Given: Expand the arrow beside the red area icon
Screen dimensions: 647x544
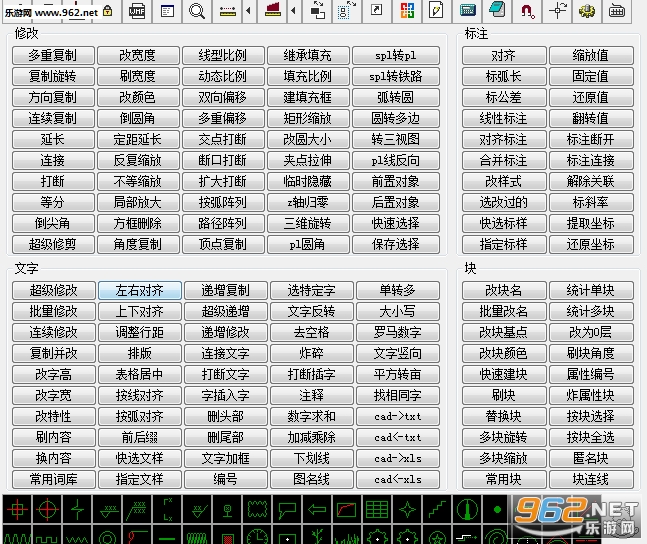Looking at the screenshot, I should point(293,11).
